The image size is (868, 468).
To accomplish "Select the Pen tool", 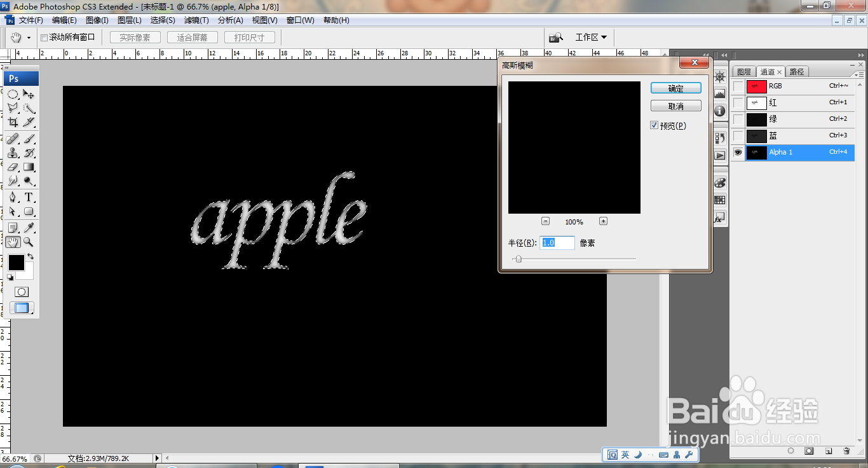I will [13, 197].
